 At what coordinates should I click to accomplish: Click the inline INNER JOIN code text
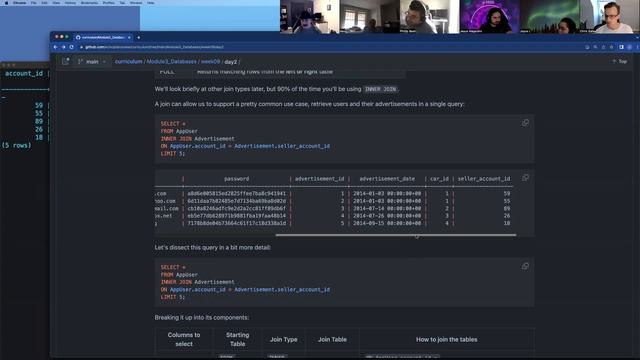380,89
